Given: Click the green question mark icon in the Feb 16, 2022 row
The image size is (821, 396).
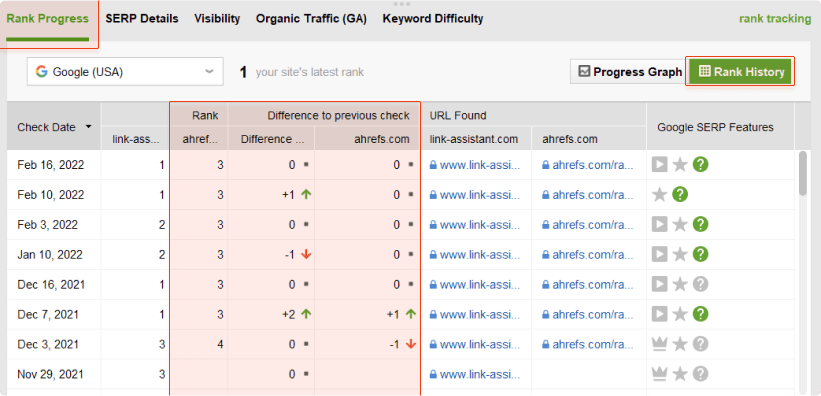Looking at the screenshot, I should [x=700, y=165].
